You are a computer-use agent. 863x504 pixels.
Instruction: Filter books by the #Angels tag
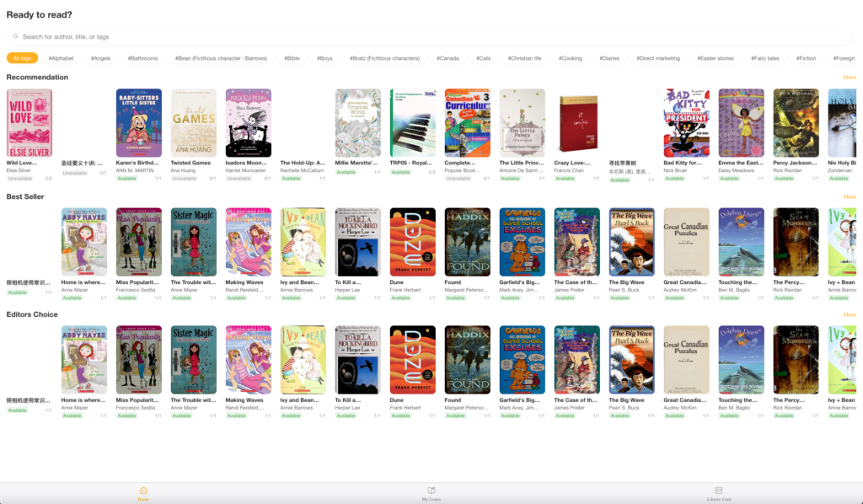101,58
